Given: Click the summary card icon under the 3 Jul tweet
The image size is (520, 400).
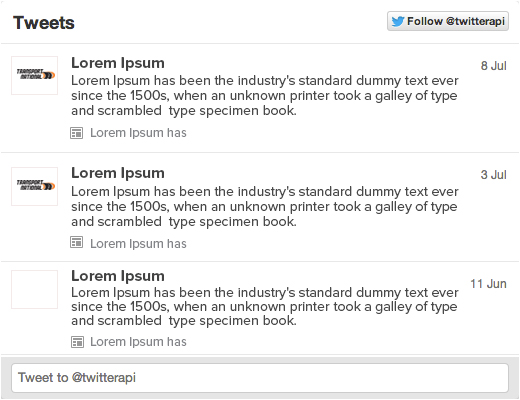Looking at the screenshot, I should 77,242.
